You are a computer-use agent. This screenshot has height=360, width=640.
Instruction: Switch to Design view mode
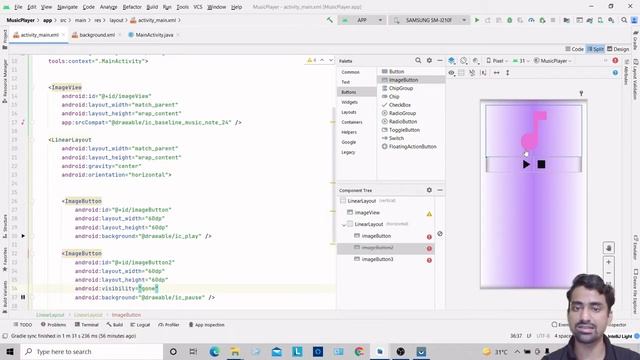(x=618, y=49)
